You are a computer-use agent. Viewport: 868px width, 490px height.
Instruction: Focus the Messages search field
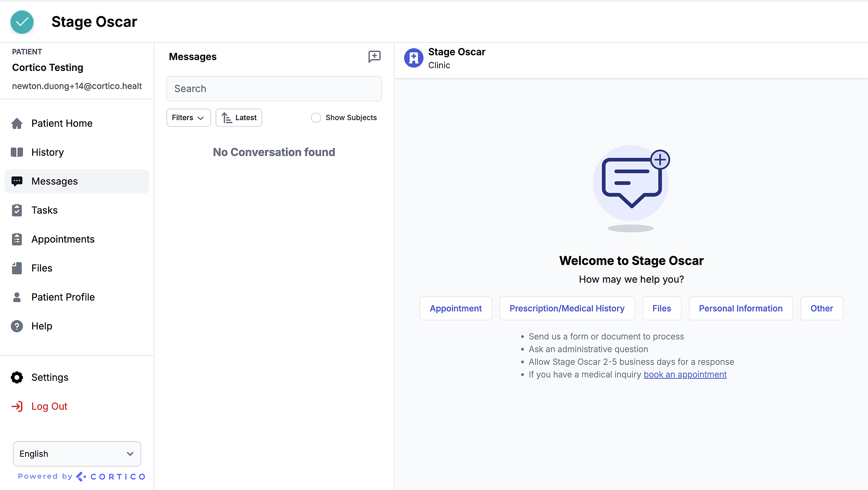274,89
